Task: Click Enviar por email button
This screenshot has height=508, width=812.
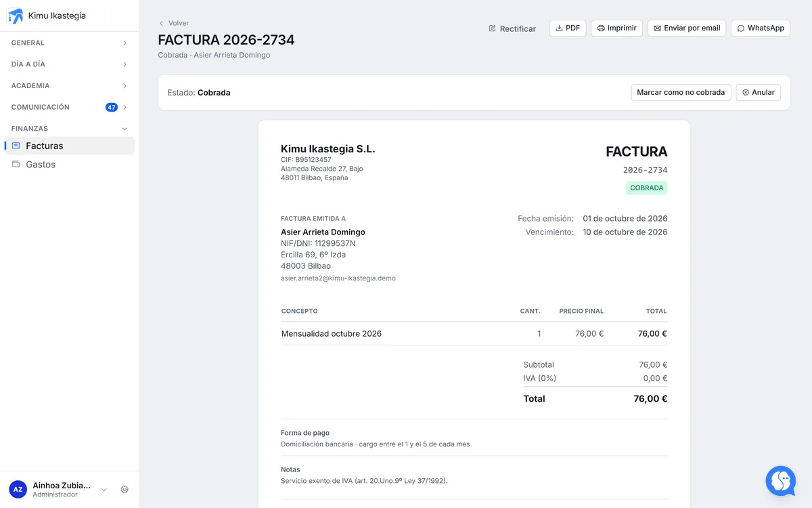Action: pos(687,28)
